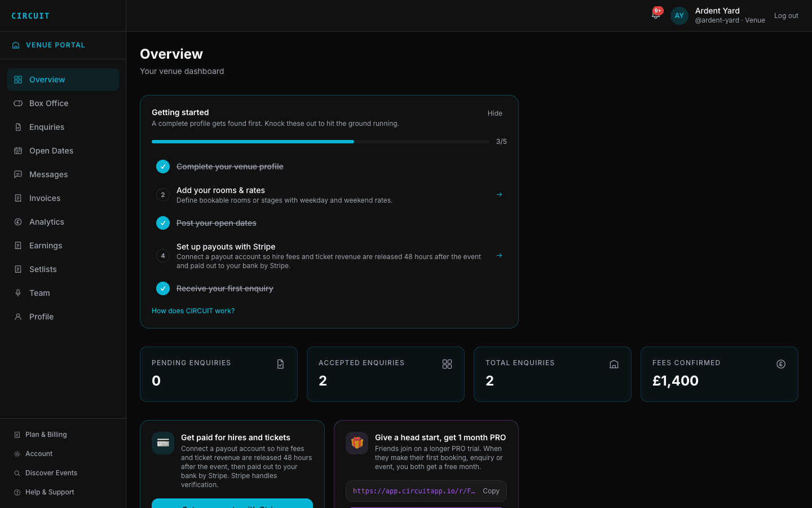
Task: Click the Log out link
Action: pyautogui.click(x=786, y=16)
